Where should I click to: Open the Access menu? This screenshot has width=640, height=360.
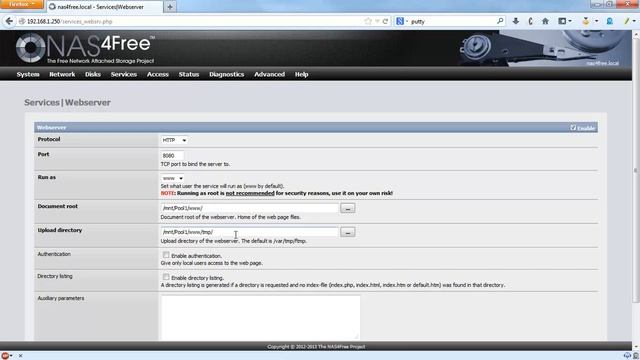(158, 74)
